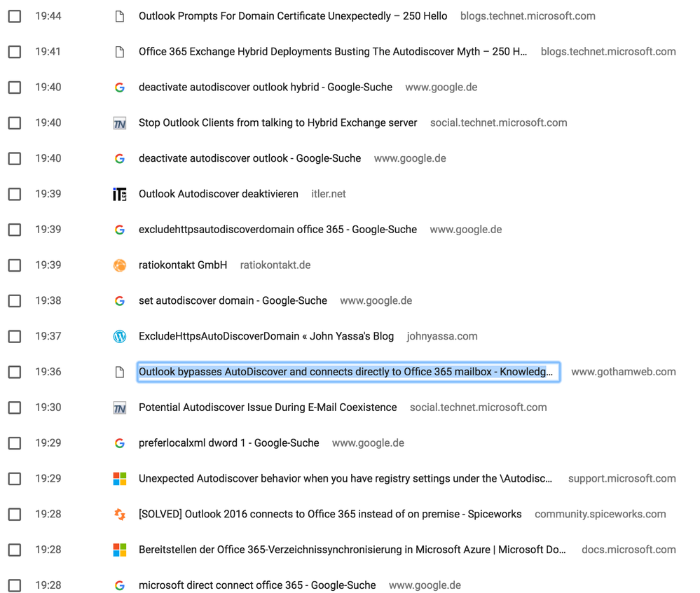Open Potential Autodiscover Issue During E-Mail Coexistence
This screenshot has width=700, height=593.
268,407
